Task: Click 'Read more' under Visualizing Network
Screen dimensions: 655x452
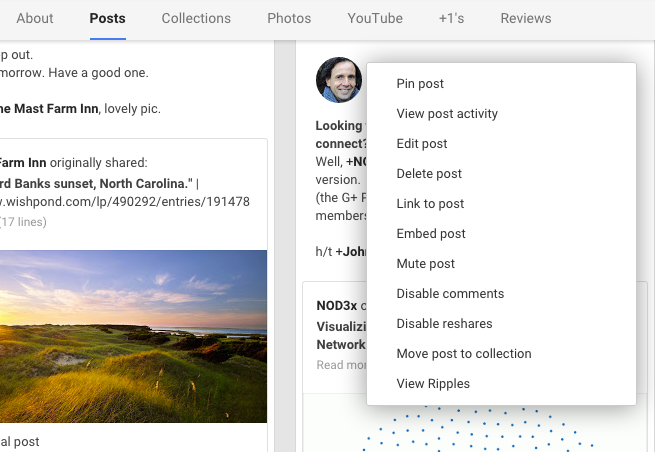Action: coord(341,365)
